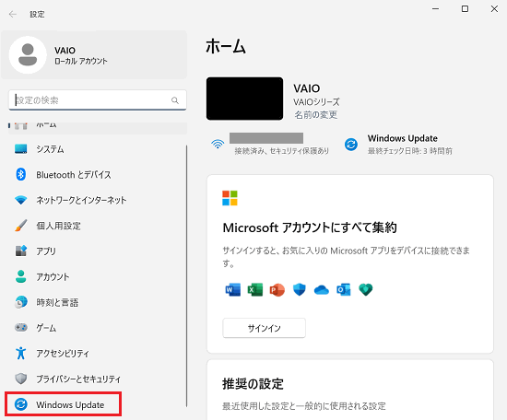Click the Bluetooth icon in sidebar
This screenshot has height=420, width=507.
coord(21,174)
